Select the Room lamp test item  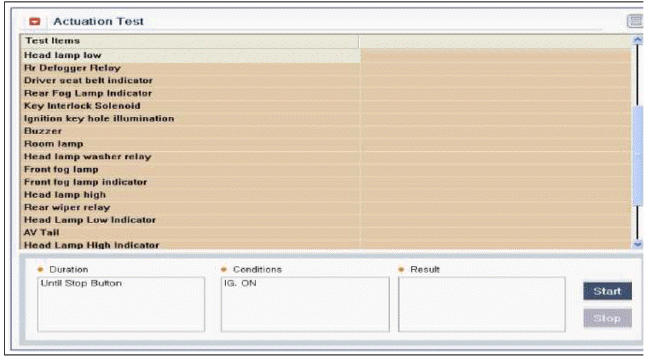[326, 144]
